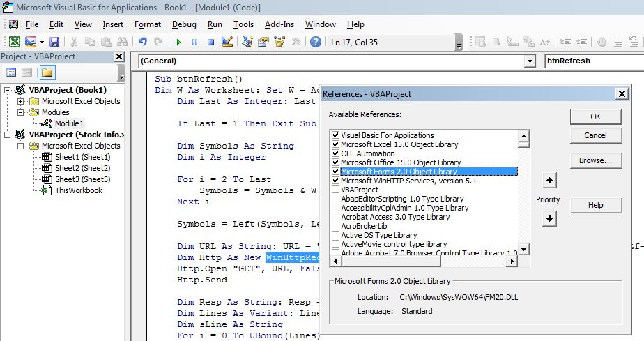The height and width of the screenshot is (341, 644).
Task: Expand Microsoft Excel Objects under Book1
Action: pos(20,101)
